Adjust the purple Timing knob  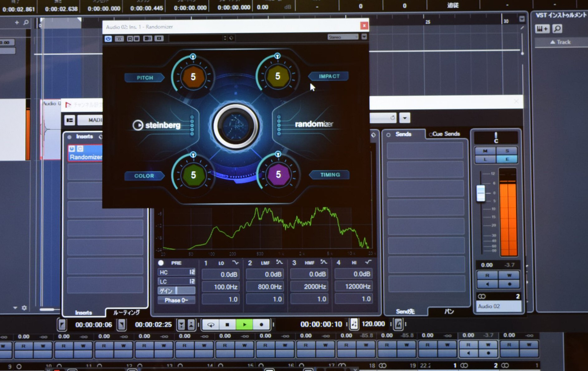(278, 174)
